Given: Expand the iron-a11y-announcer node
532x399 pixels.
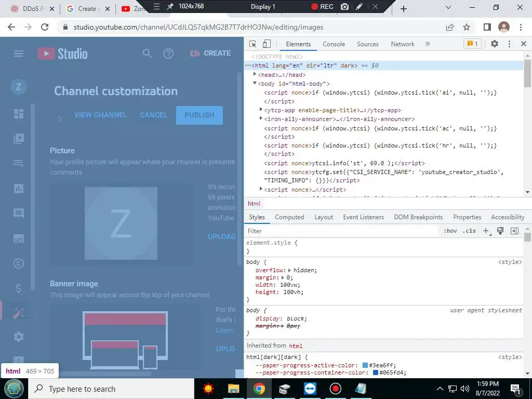Looking at the screenshot, I should [x=261, y=118].
